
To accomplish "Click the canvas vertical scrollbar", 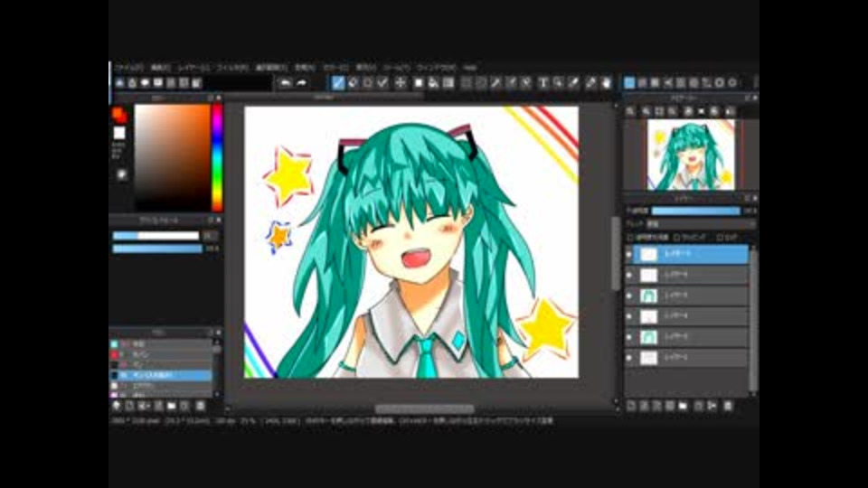I will (x=616, y=253).
